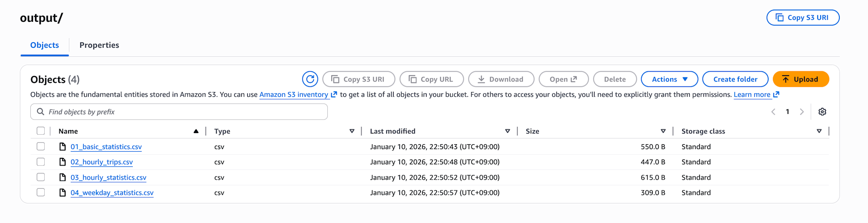Screen dimensions: 868x223
Task: Click the refresh objects icon
Action: (310, 79)
